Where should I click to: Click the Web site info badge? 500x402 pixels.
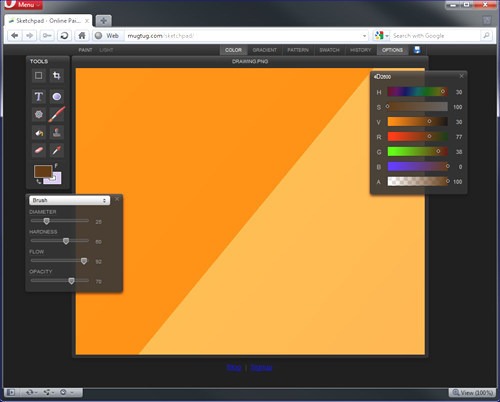(107, 36)
